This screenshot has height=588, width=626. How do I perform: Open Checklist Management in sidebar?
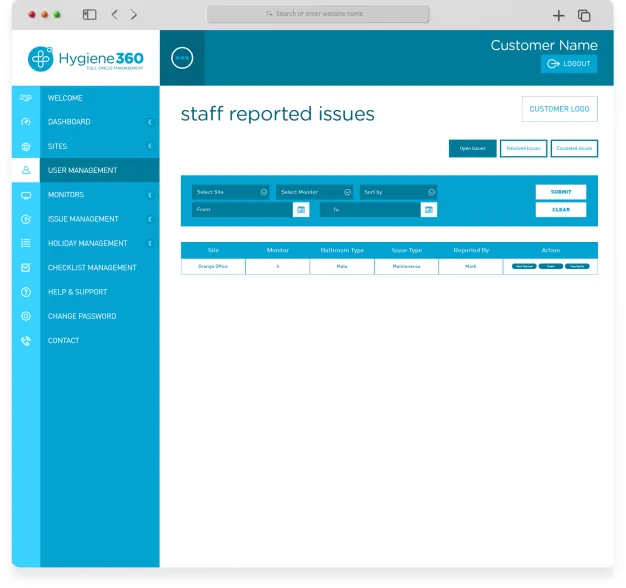(92, 267)
